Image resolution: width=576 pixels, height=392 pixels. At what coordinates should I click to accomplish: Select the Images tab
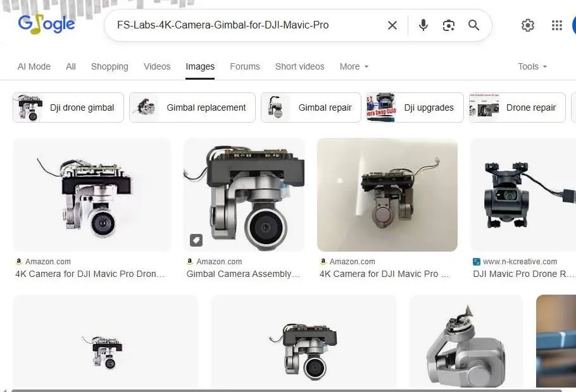coord(200,66)
